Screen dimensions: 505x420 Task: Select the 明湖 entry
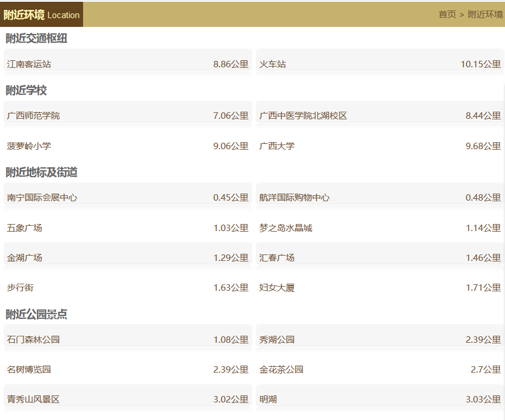(268, 400)
